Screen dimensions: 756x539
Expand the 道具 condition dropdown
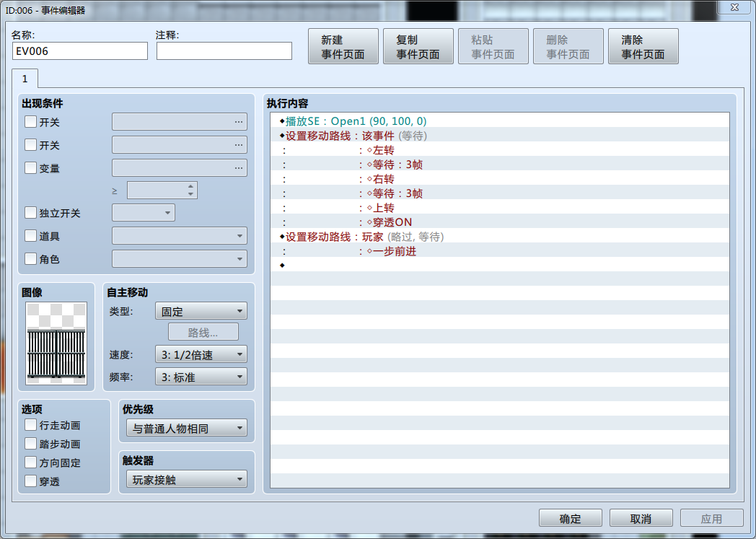tap(180, 236)
